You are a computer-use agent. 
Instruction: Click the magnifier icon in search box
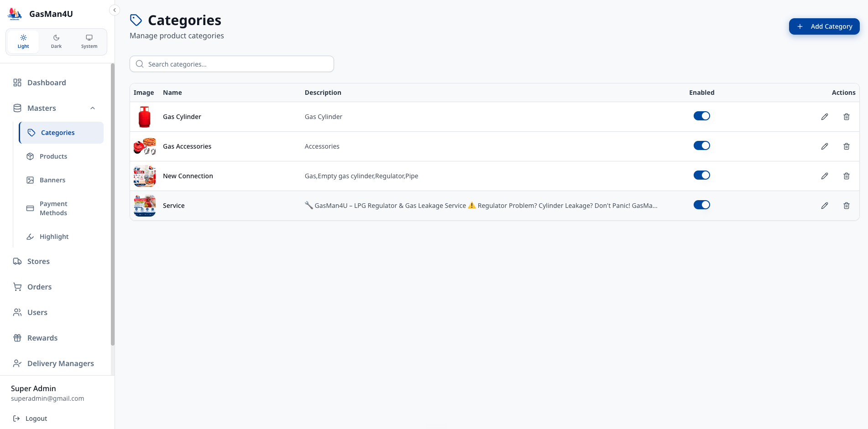[x=140, y=64]
